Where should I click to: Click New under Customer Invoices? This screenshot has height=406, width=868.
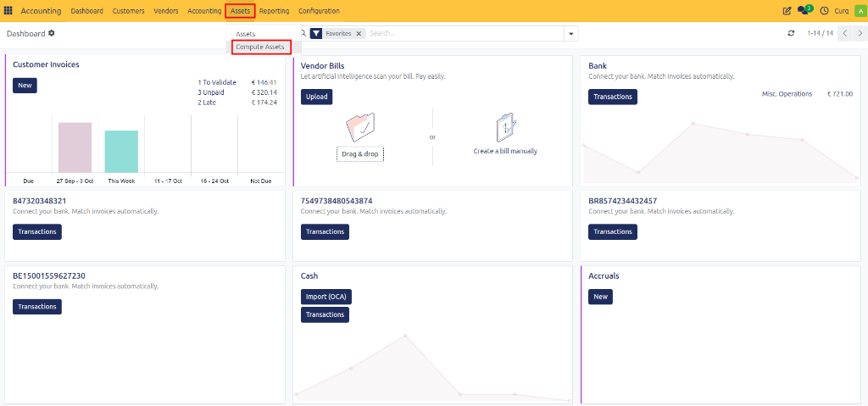[25, 86]
